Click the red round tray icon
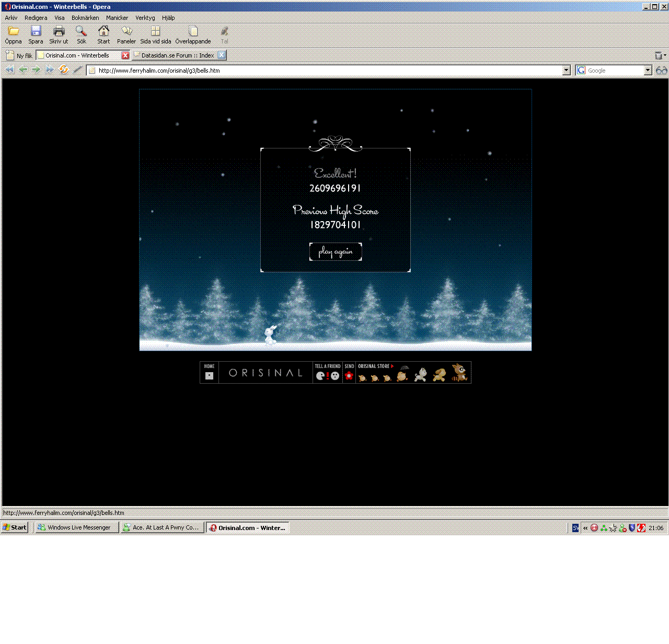 click(x=594, y=528)
